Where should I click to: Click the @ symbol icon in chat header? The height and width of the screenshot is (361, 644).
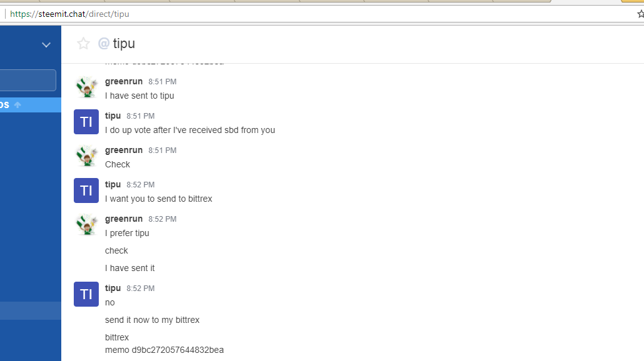tap(104, 43)
